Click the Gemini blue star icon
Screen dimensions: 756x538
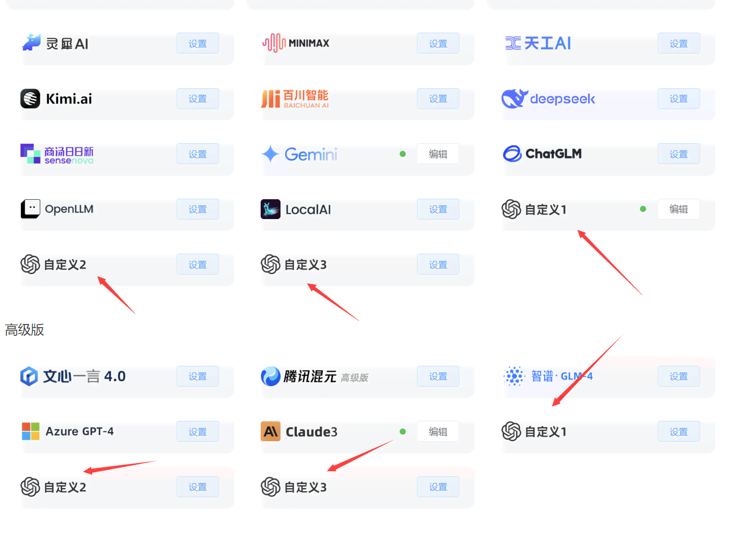pyautogui.click(x=270, y=154)
